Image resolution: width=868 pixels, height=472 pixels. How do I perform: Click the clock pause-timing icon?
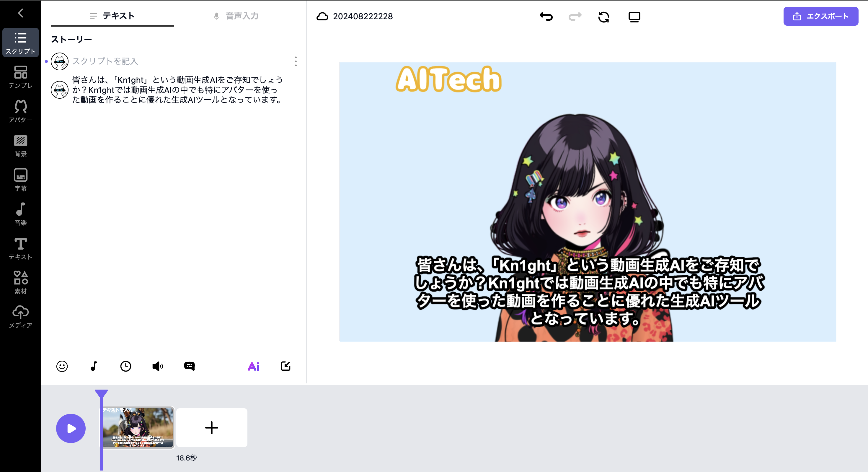tap(126, 366)
